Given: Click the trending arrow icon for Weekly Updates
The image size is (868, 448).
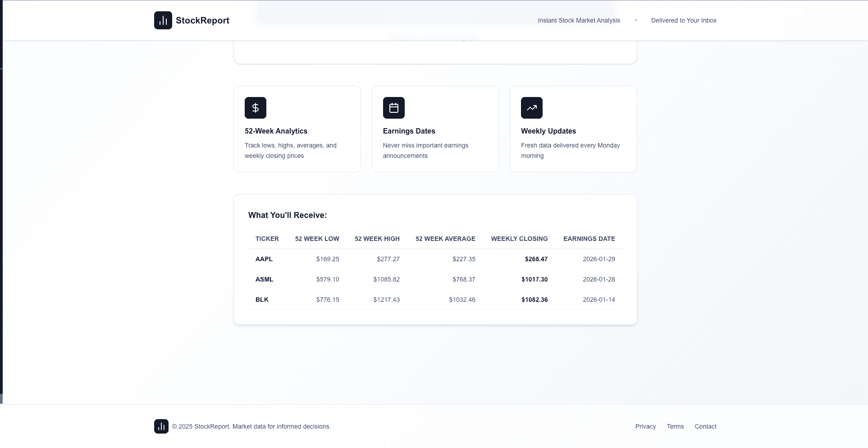Looking at the screenshot, I should [x=532, y=108].
